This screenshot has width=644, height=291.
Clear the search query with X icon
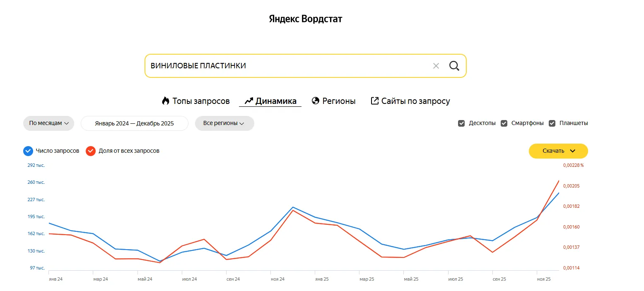coord(436,66)
